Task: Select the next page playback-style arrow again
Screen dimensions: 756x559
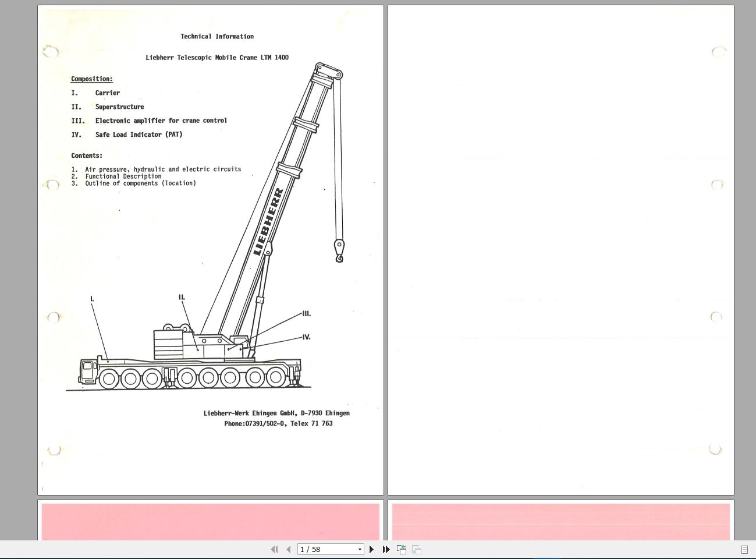Action: [371, 549]
